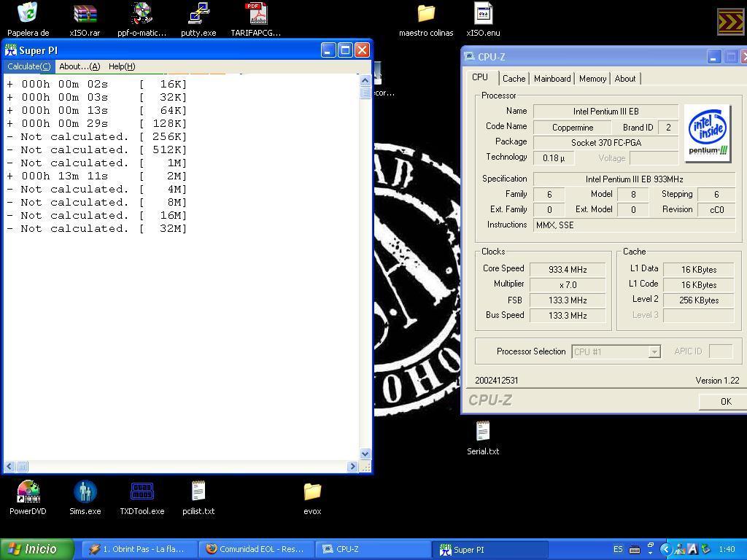Switch to the Mainboard tab in CPU-Z
Viewport: 747px width, 560px height.
coord(552,79)
